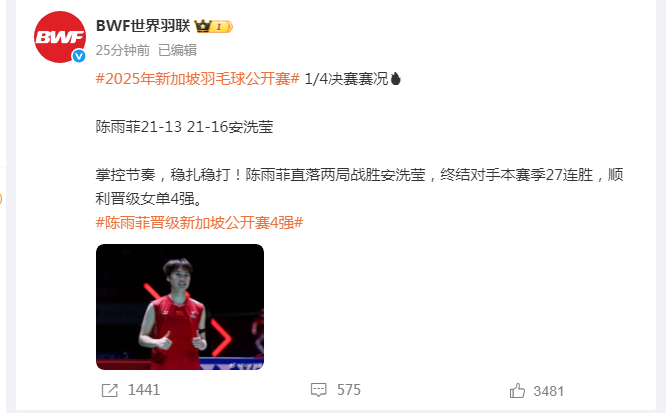
Task: Click the comment count 575
Action: (349, 390)
